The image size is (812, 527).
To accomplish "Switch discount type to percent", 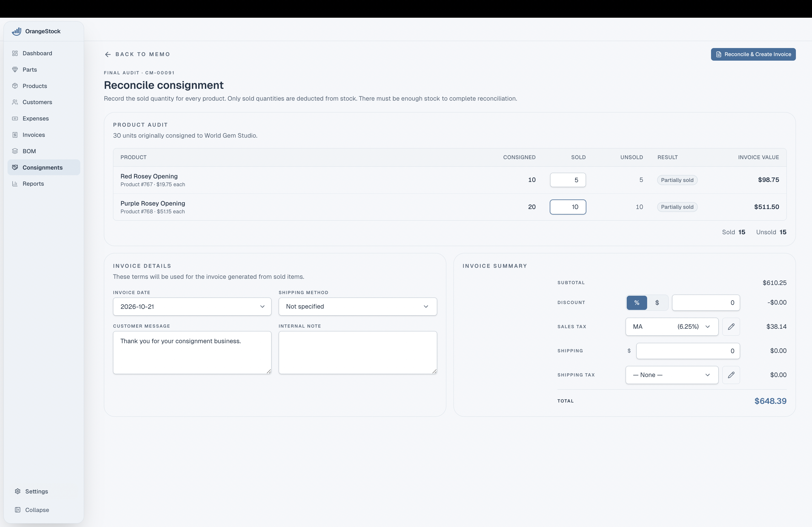I will pyautogui.click(x=637, y=302).
